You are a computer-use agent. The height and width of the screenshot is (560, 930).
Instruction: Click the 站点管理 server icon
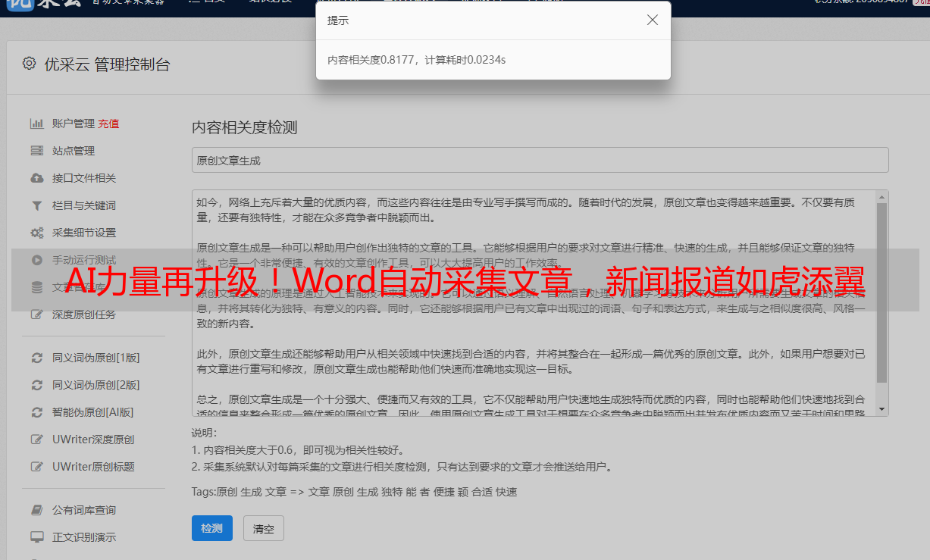[36, 151]
